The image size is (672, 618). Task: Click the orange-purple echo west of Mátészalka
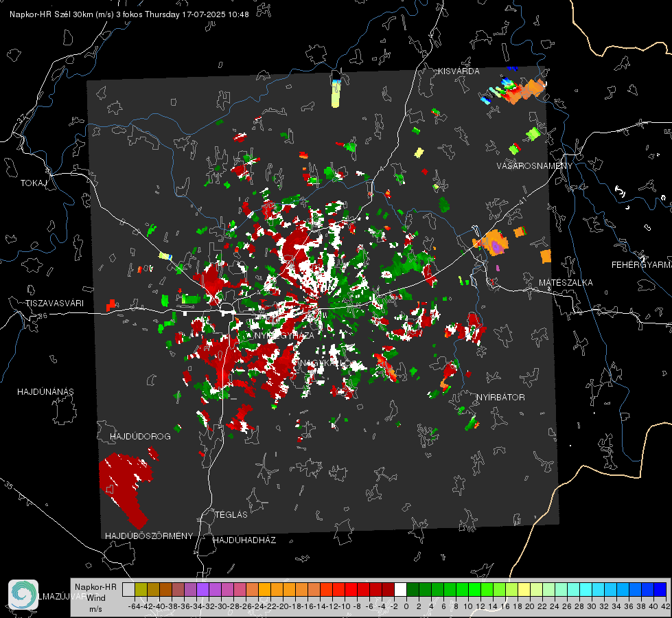pos(494,242)
